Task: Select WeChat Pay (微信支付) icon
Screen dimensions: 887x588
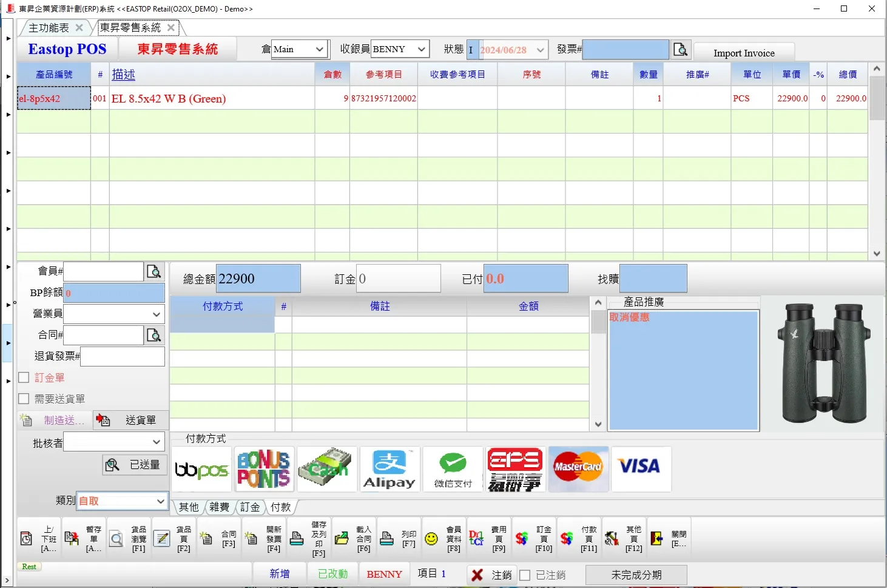Action: click(453, 469)
